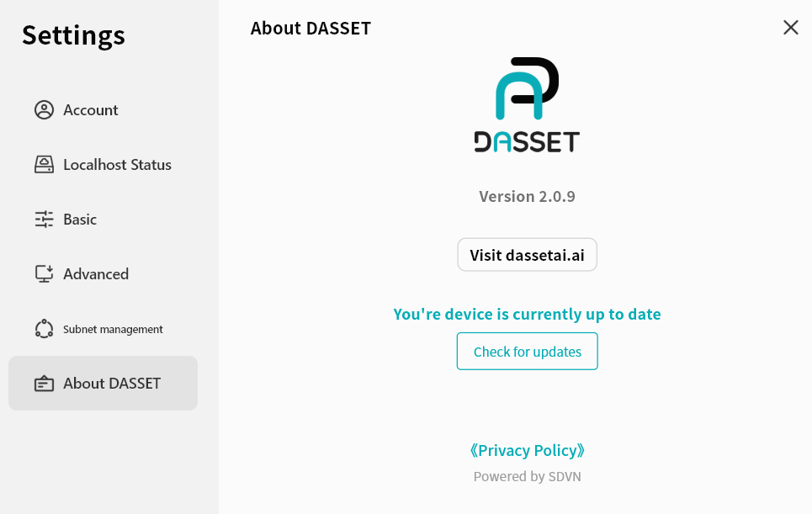Close the Settings window
812x514 pixels.
(791, 28)
